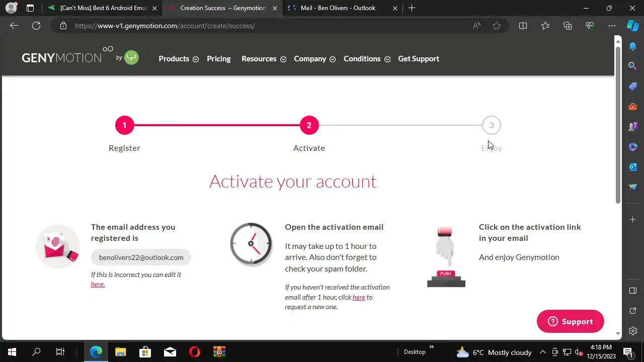
Task: Open sidebar panel toggle icon
Action: 633,291
